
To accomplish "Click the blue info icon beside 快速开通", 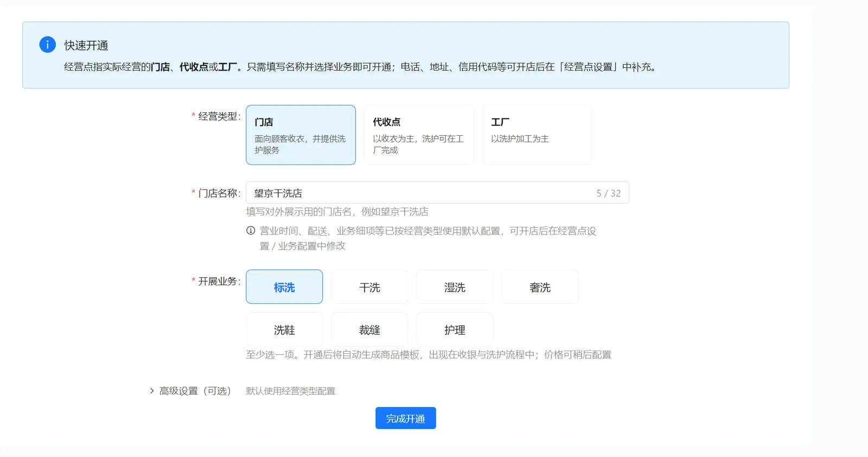I will tap(48, 45).
